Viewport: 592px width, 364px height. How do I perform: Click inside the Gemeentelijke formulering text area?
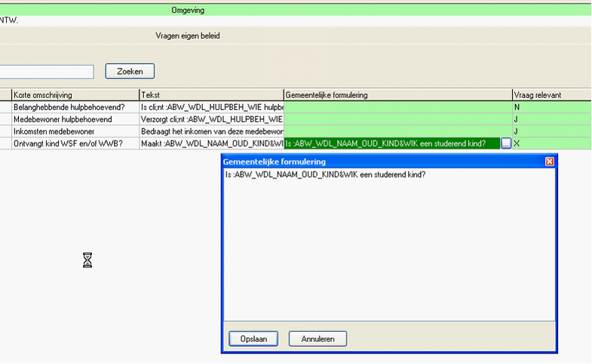[x=389, y=244]
